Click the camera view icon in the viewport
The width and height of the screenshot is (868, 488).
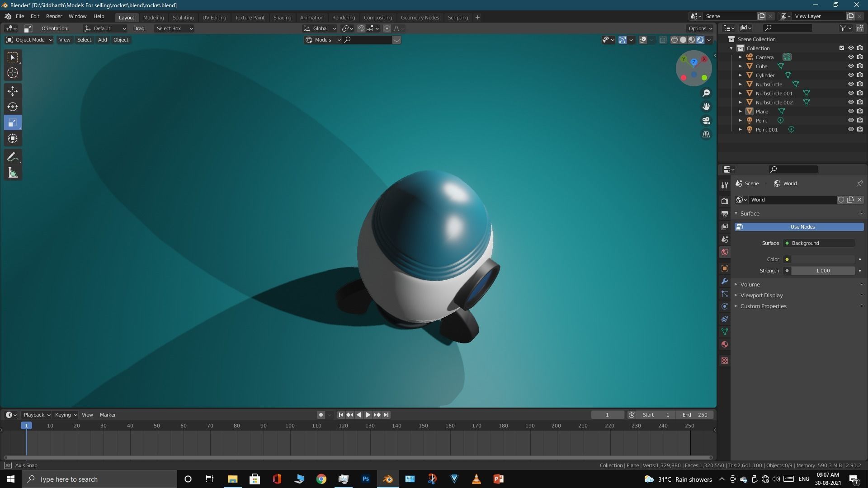(x=706, y=121)
